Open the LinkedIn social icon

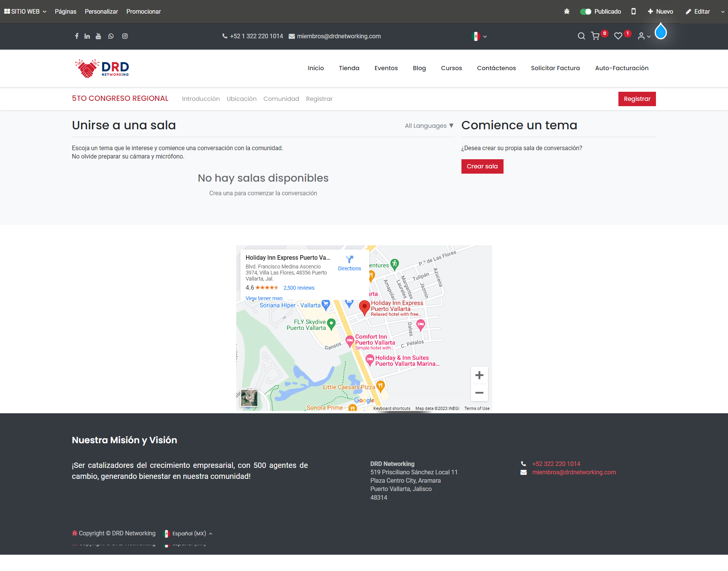point(87,36)
